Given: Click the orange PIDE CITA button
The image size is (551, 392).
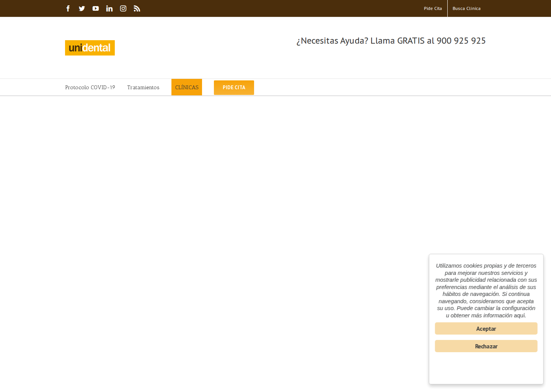Looking at the screenshot, I should (234, 88).
